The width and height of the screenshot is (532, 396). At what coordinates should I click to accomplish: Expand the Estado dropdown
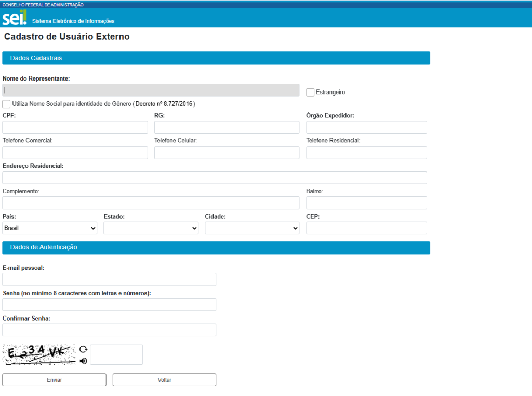pyautogui.click(x=151, y=228)
